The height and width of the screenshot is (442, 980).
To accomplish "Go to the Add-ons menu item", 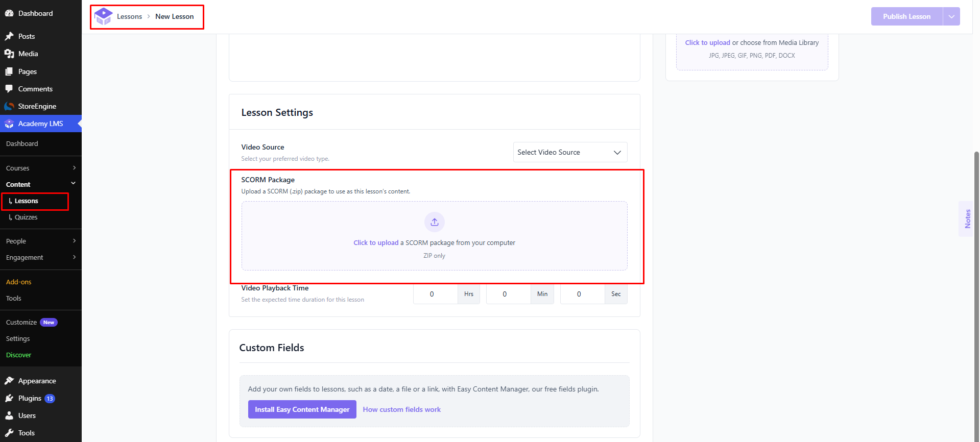I will [x=19, y=282].
